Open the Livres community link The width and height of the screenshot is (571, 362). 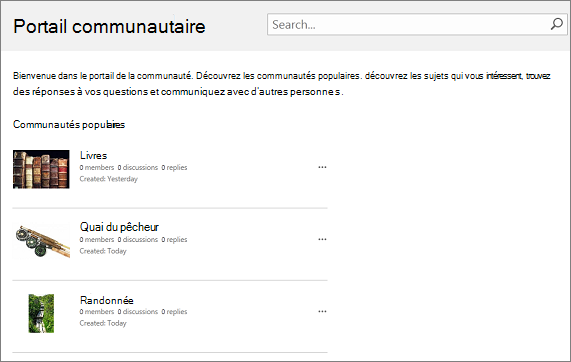coord(94,156)
